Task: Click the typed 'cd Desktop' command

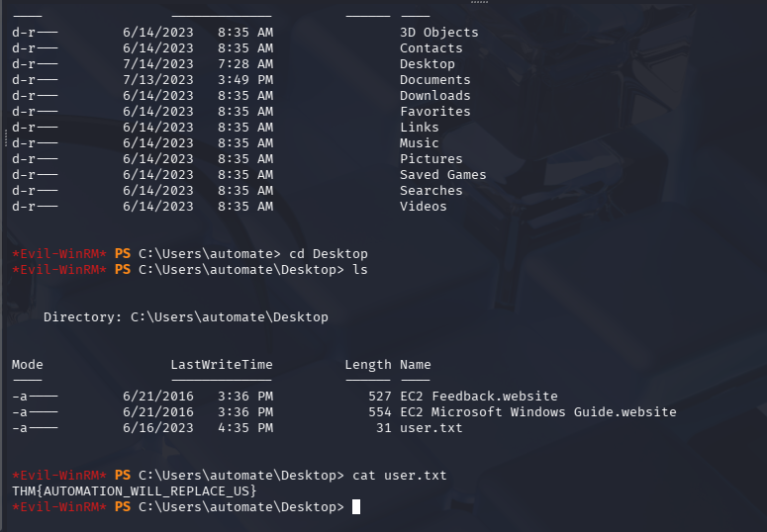Action: tap(330, 254)
